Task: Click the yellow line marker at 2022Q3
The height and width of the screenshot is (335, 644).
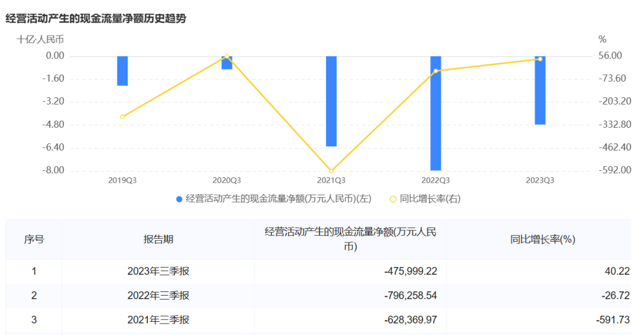Action: [436, 71]
